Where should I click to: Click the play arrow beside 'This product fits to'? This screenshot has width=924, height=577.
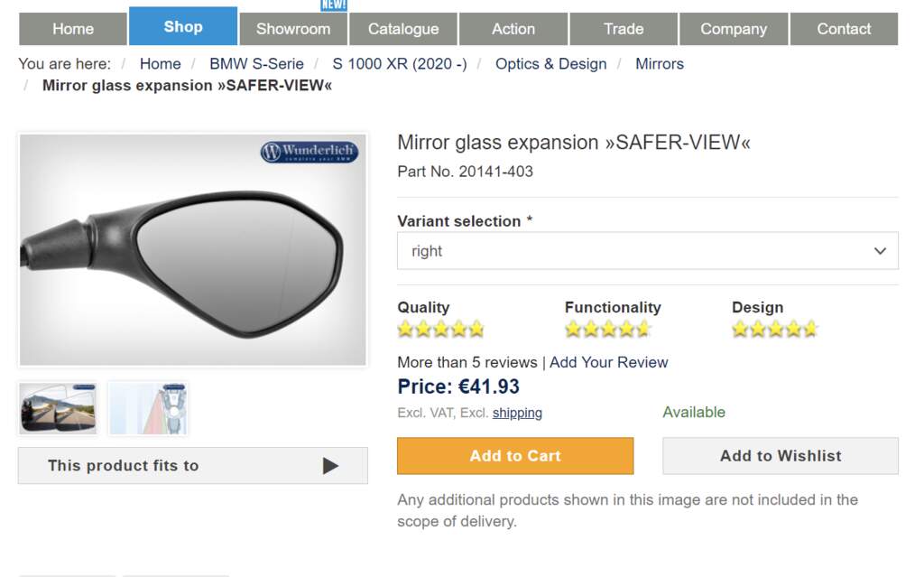(x=330, y=466)
